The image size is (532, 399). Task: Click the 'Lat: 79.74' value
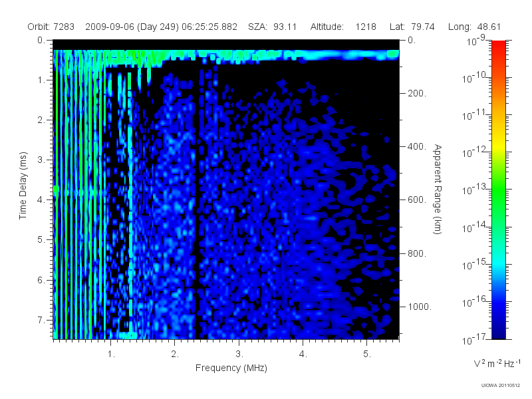pos(412,27)
